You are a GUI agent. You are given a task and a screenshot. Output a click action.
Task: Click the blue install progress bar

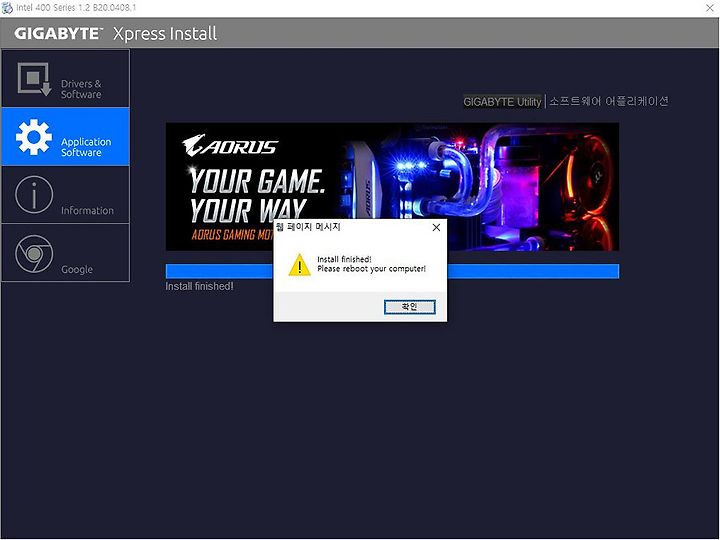(x=392, y=271)
